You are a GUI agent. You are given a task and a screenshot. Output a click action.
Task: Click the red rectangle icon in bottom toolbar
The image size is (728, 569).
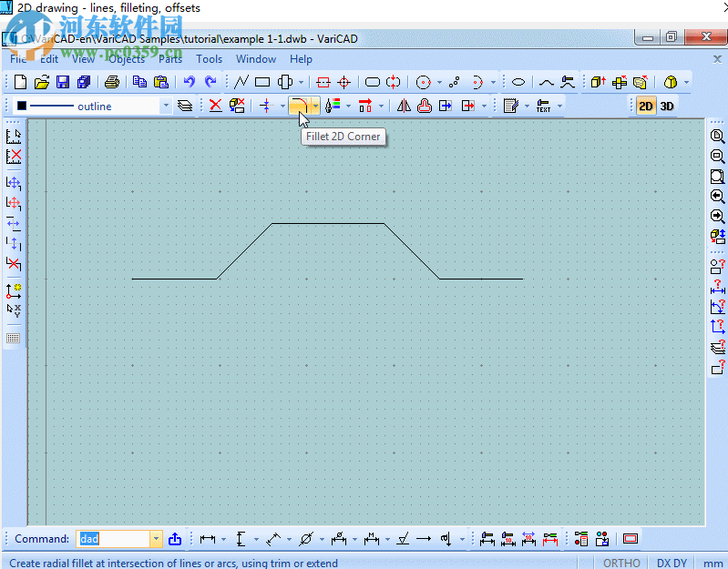[x=630, y=539]
